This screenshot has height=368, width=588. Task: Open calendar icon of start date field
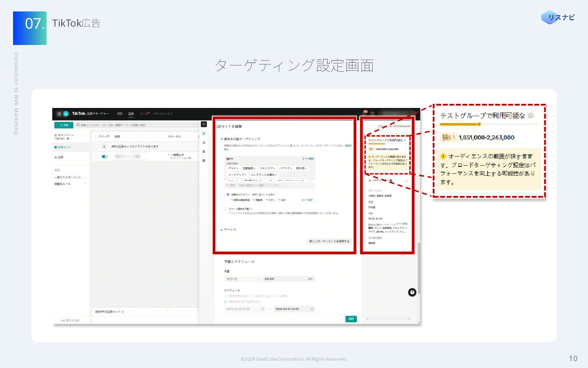tap(263, 309)
